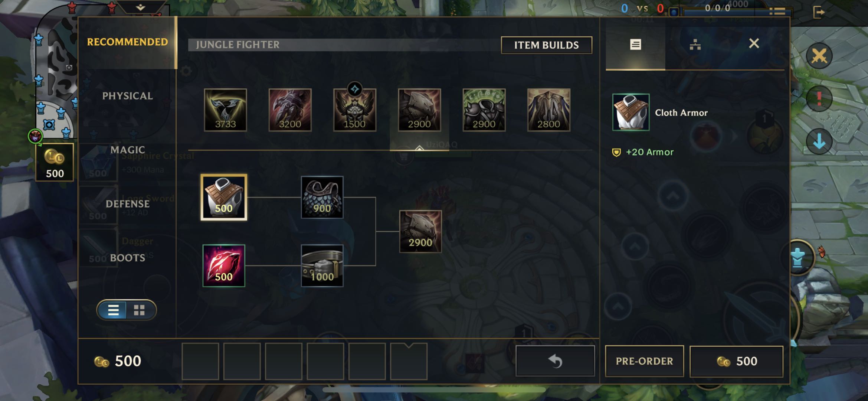Screen dimensions: 868x401
Task: Collapse the selected item build path arrow
Action: 419,148
